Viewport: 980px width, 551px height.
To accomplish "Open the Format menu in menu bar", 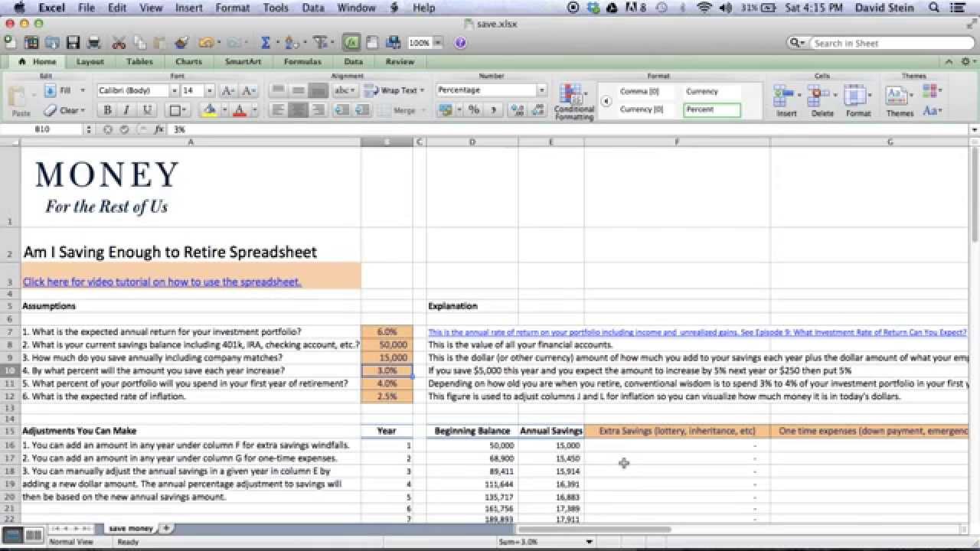I will [232, 8].
